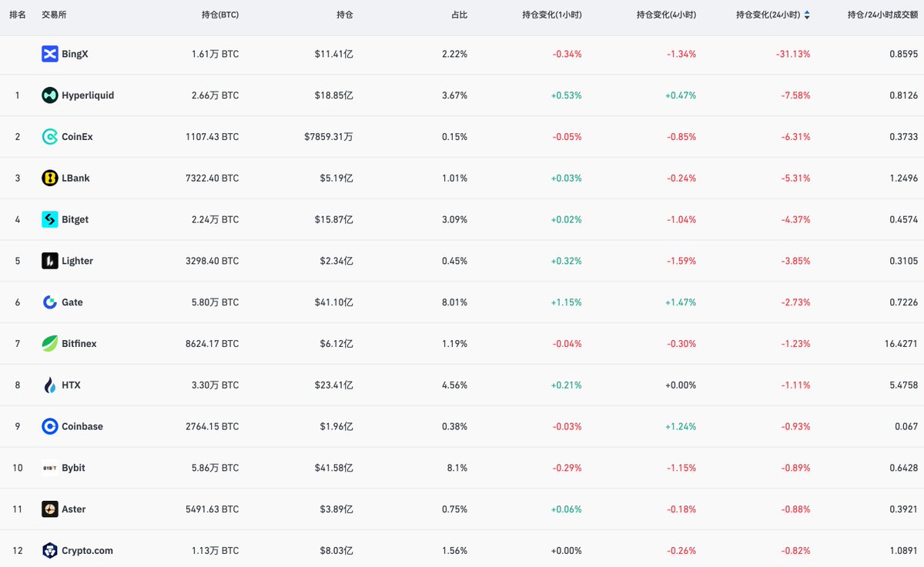Click the Lighter logo icon

click(50, 261)
